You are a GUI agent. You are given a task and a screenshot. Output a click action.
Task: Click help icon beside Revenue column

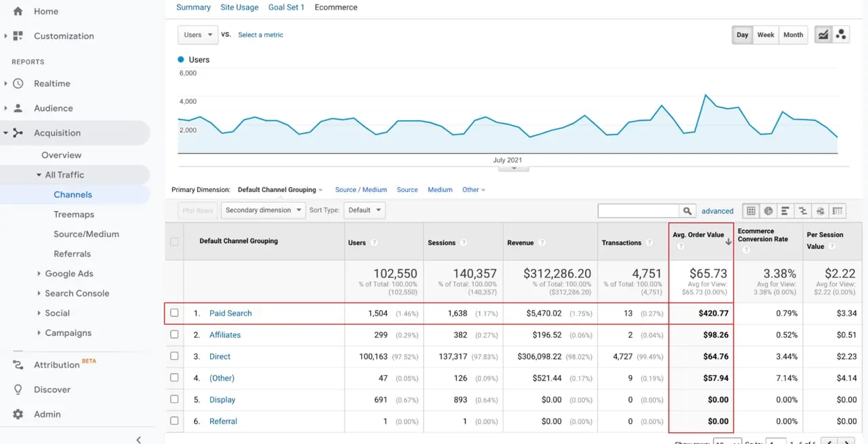point(542,242)
